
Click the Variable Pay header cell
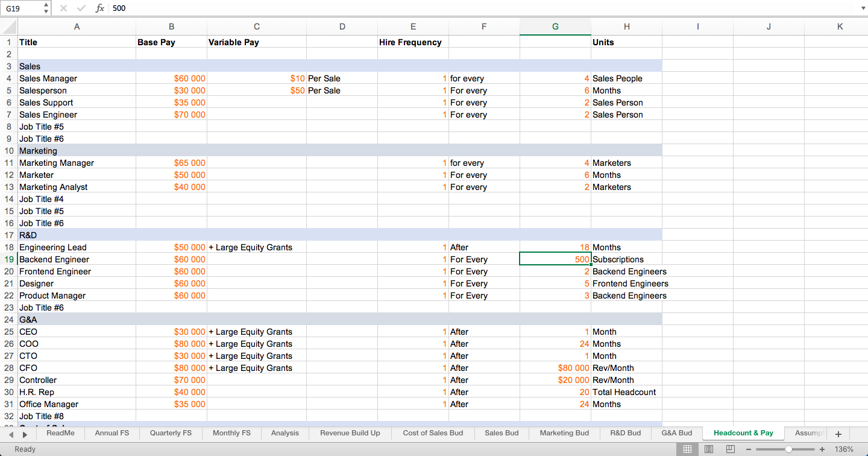(257, 42)
